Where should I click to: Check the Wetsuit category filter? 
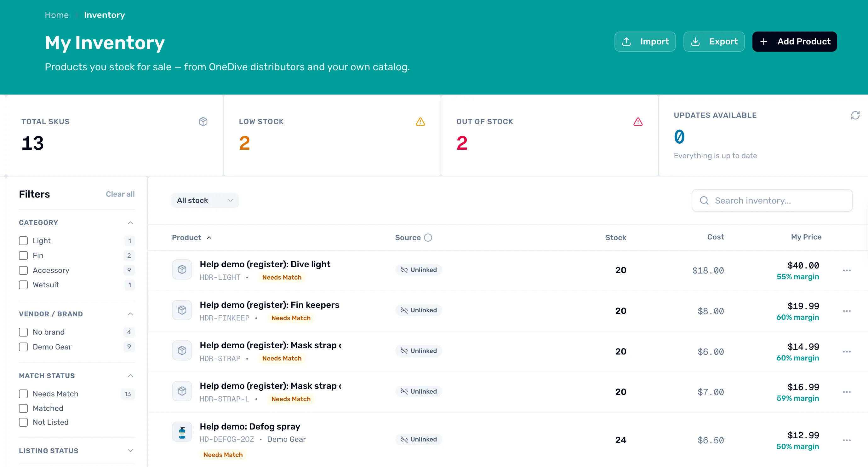coord(23,285)
